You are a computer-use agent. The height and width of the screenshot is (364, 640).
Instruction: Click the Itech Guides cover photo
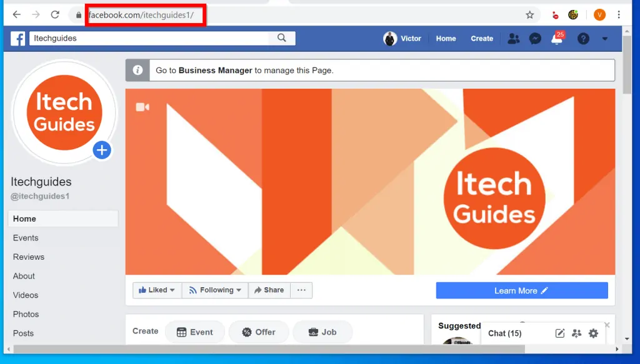point(370,182)
